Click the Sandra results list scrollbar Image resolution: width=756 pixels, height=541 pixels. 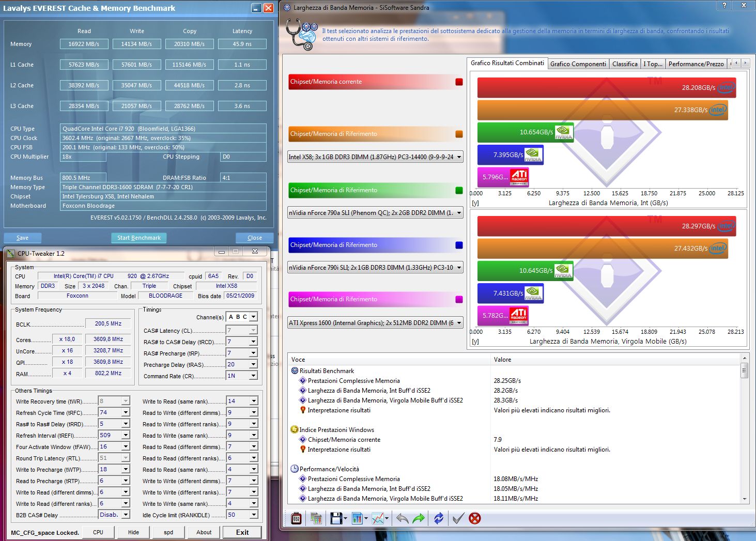click(x=744, y=428)
